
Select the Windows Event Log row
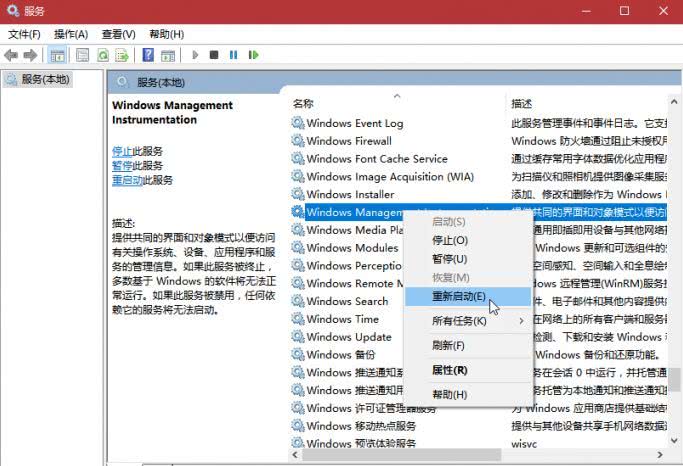[x=479, y=123]
